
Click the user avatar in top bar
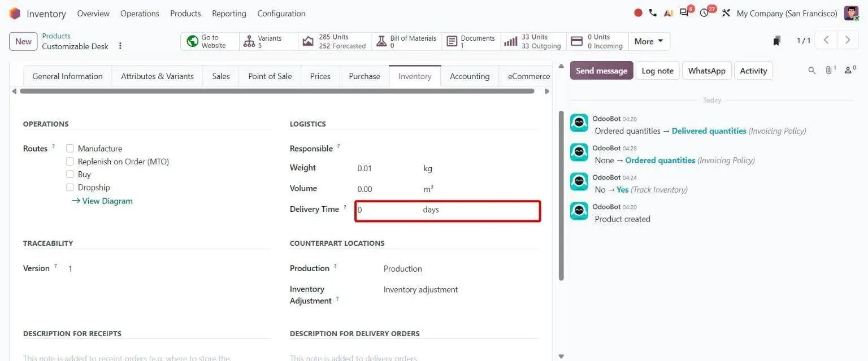pos(851,13)
